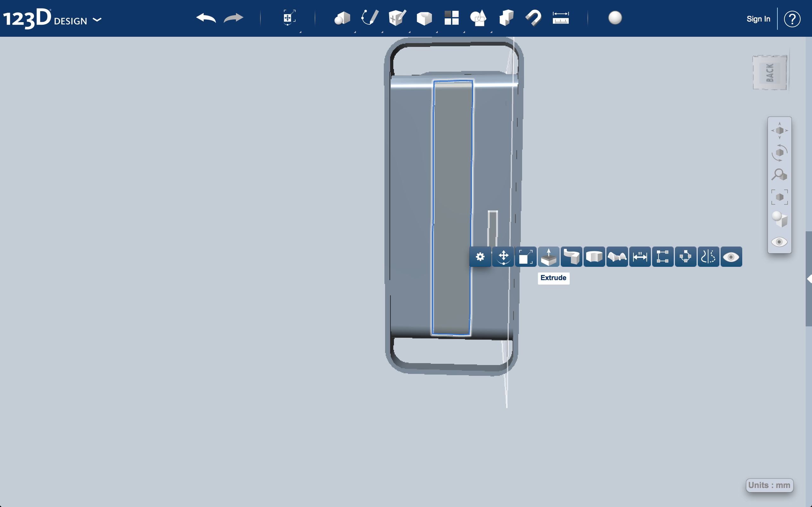This screenshot has width=812, height=507.
Task: Select the Combine tool
Action: (x=478, y=17)
